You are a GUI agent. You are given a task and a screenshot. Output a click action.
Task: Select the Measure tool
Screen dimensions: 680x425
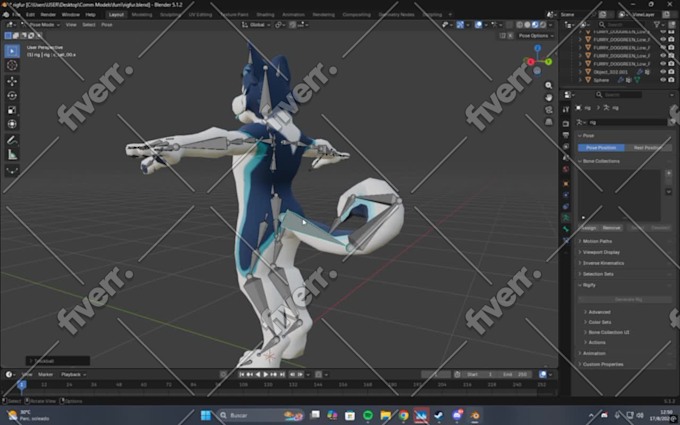point(12,154)
